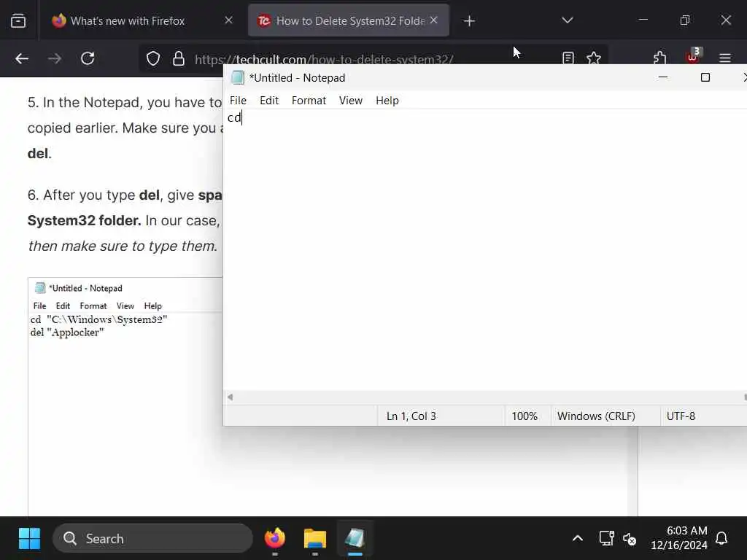Viewport: 747px width, 560px height.
Task: Click the Notepad title bar icon
Action: (x=238, y=77)
